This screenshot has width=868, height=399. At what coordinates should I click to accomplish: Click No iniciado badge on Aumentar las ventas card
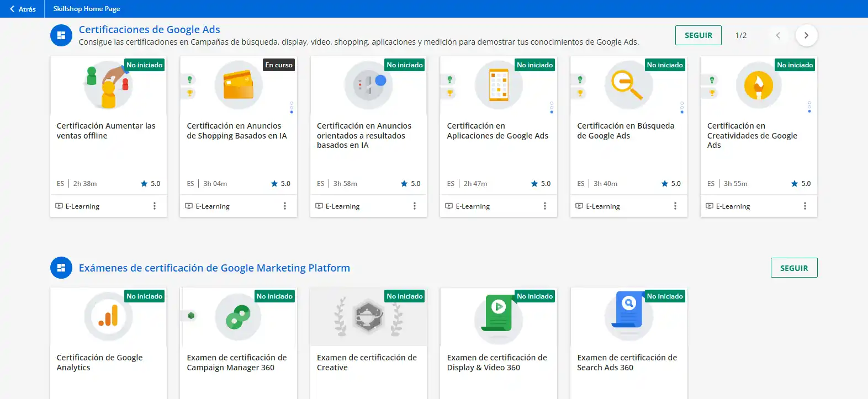coord(145,65)
